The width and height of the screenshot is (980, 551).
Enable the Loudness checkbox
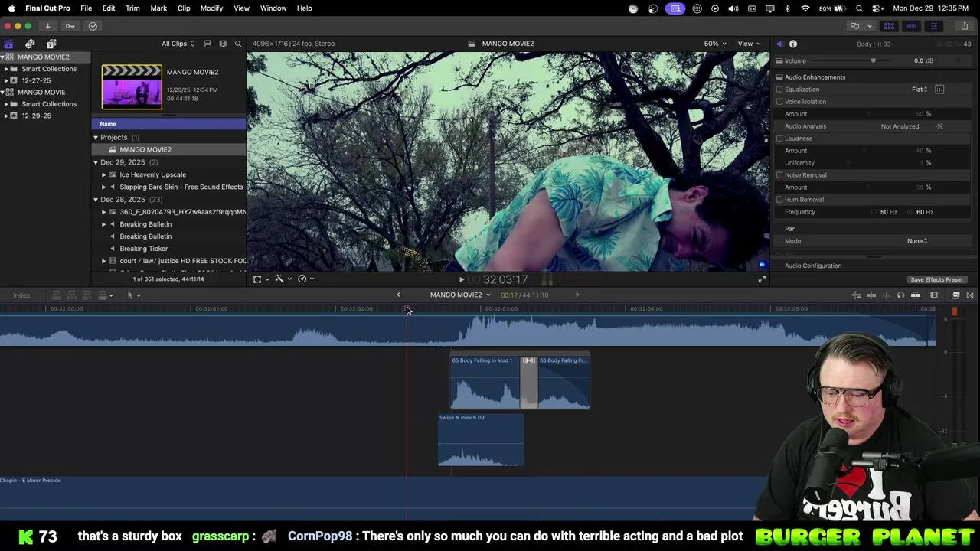[779, 139]
